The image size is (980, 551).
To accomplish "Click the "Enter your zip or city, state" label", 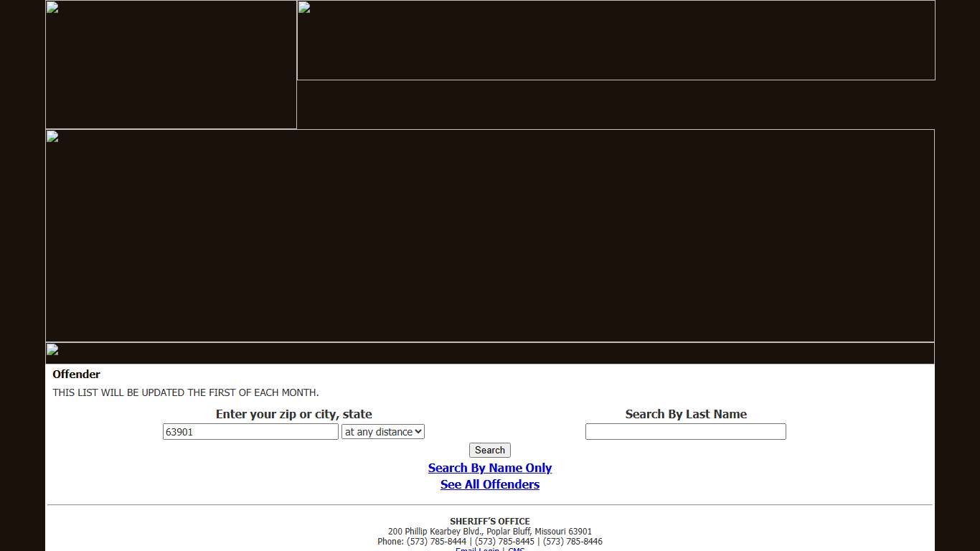I will pos(293,414).
